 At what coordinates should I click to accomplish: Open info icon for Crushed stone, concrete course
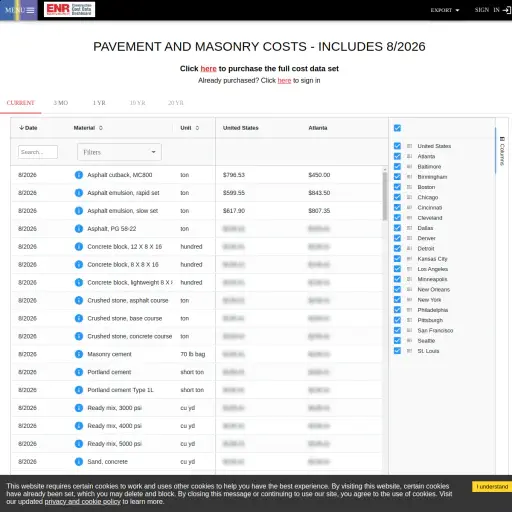point(79,336)
